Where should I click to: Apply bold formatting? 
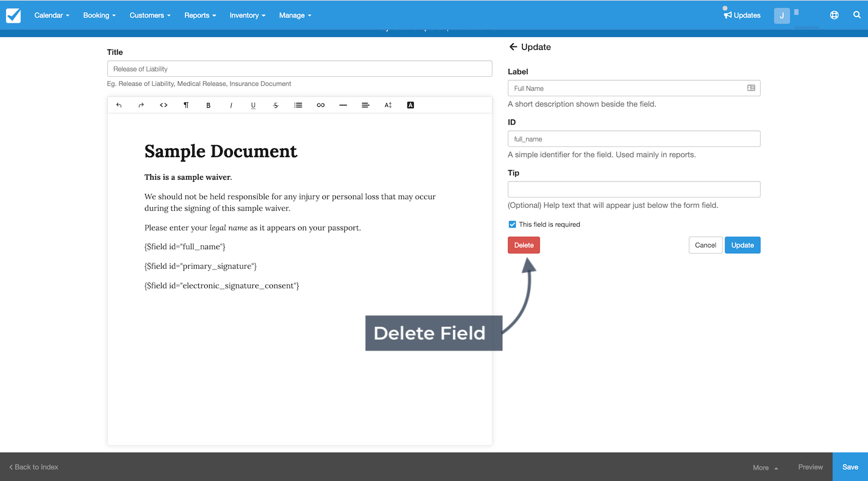[x=208, y=105]
